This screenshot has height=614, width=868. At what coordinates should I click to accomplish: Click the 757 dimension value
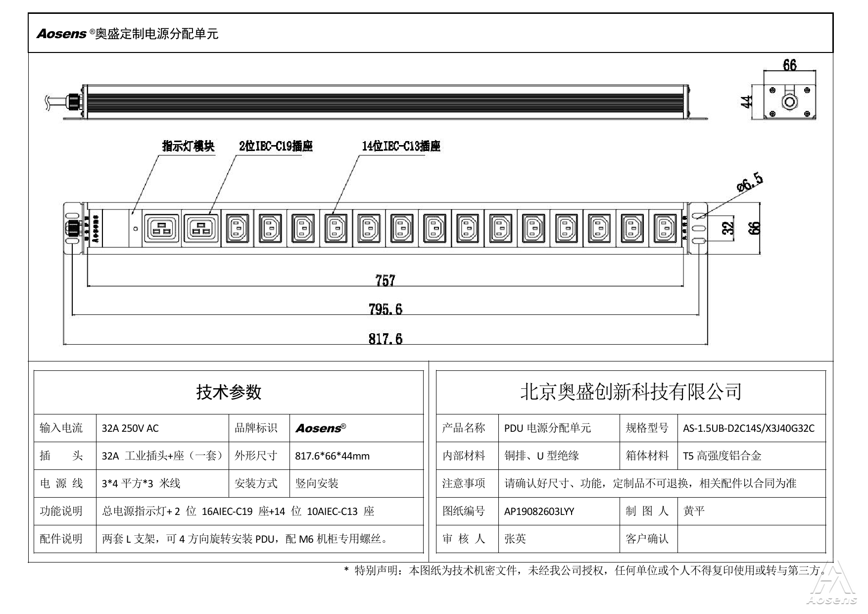click(x=386, y=281)
